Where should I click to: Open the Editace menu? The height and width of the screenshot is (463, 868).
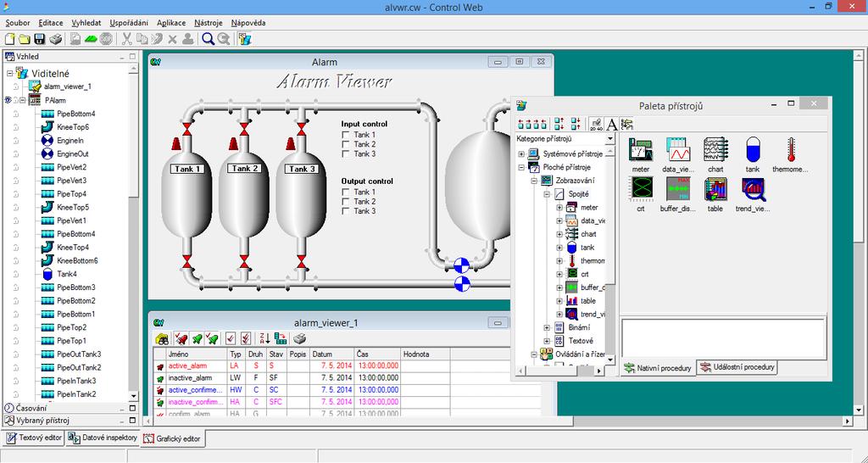[x=50, y=23]
